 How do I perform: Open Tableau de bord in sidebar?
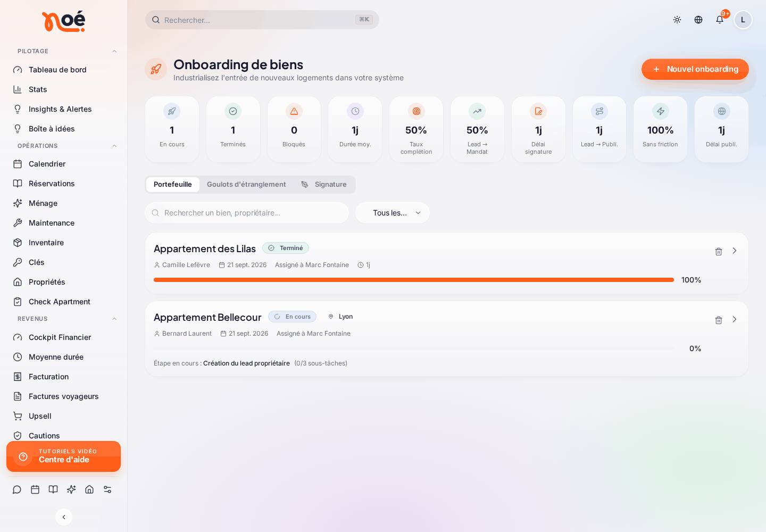click(64, 70)
